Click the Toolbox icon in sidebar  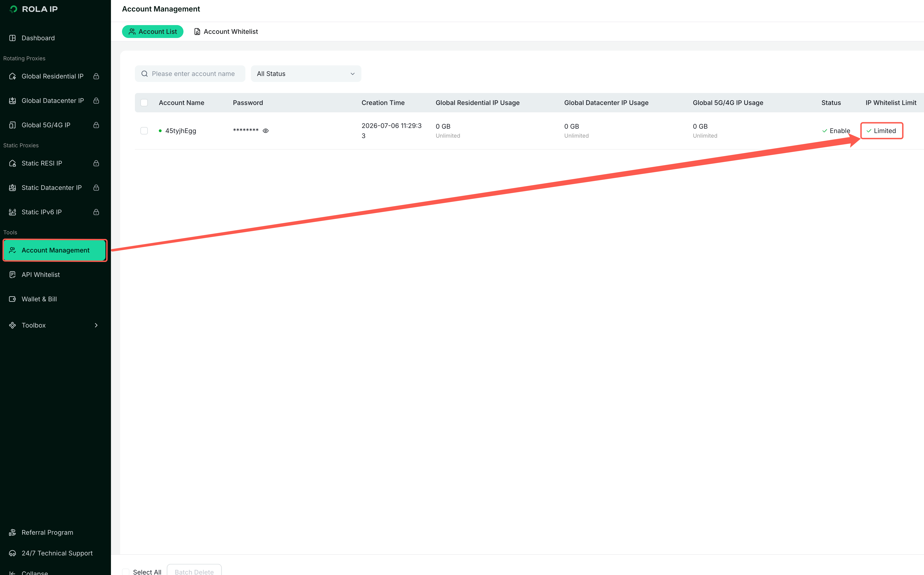click(13, 325)
